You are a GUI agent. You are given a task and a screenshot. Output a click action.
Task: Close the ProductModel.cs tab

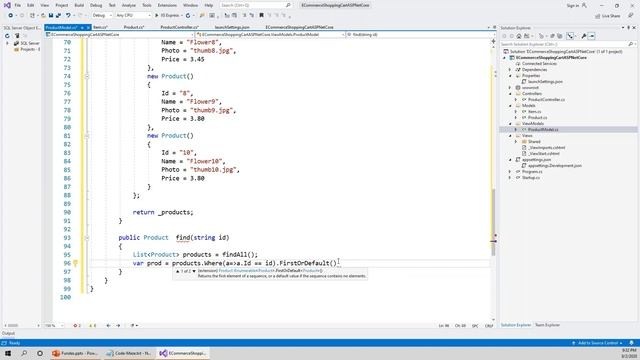pyautogui.click(x=88, y=27)
